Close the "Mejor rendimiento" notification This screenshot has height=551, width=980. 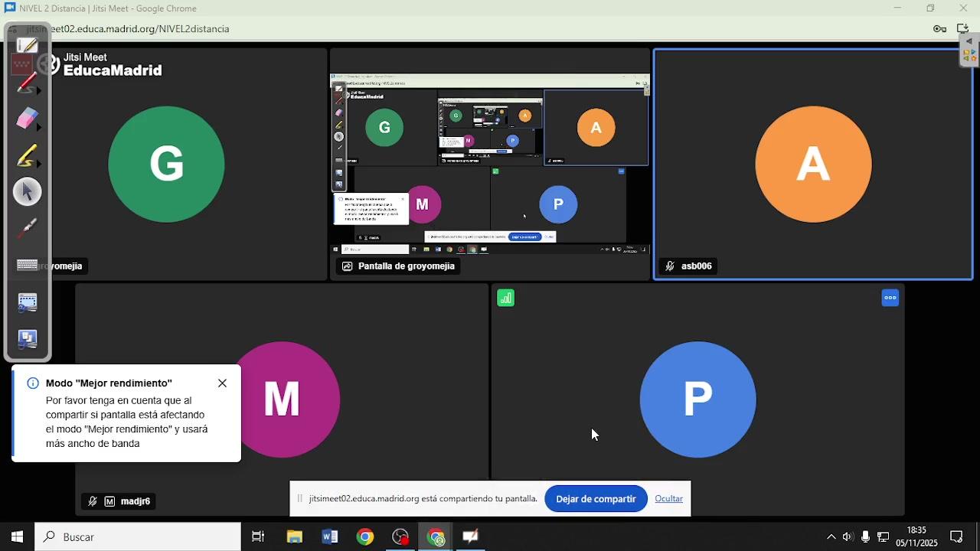222,383
